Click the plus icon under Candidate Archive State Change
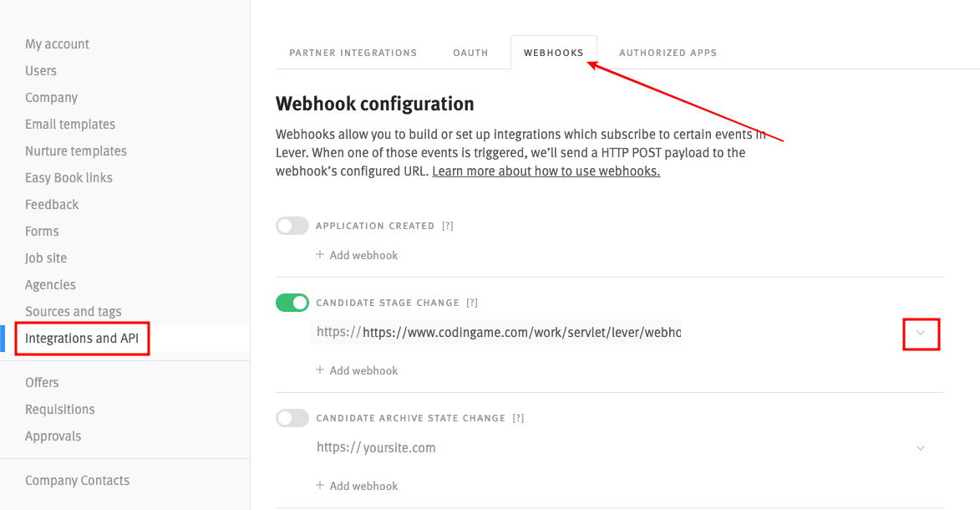The height and width of the screenshot is (510, 980). 320,486
